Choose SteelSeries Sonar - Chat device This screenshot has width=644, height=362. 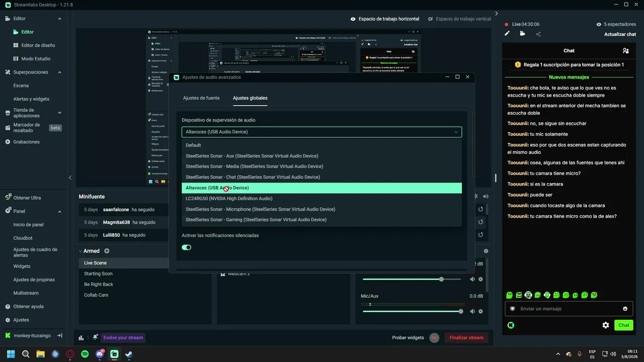coord(321,177)
